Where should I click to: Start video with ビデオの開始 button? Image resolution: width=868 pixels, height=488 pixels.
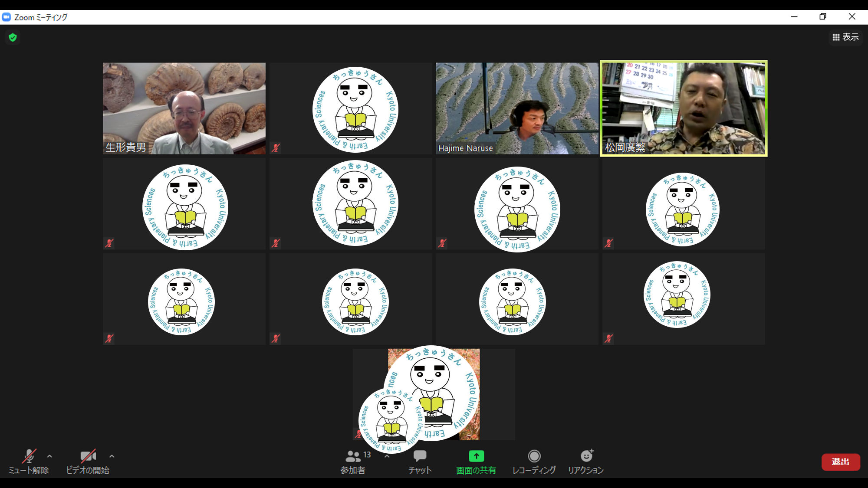[x=88, y=462]
